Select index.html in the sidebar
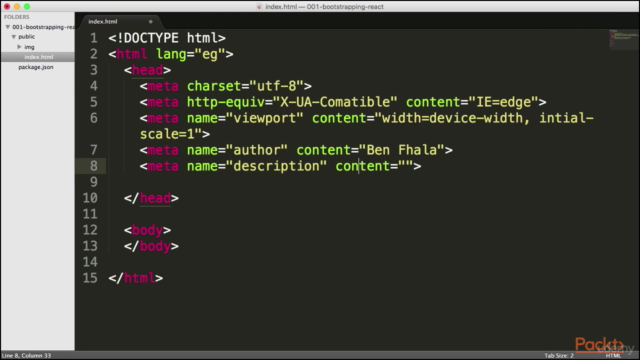Viewport: 640px width, 360px height. [x=38, y=57]
